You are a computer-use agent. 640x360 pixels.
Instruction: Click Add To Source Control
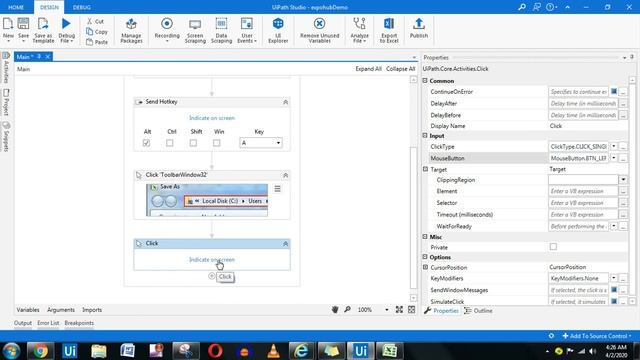point(597,336)
